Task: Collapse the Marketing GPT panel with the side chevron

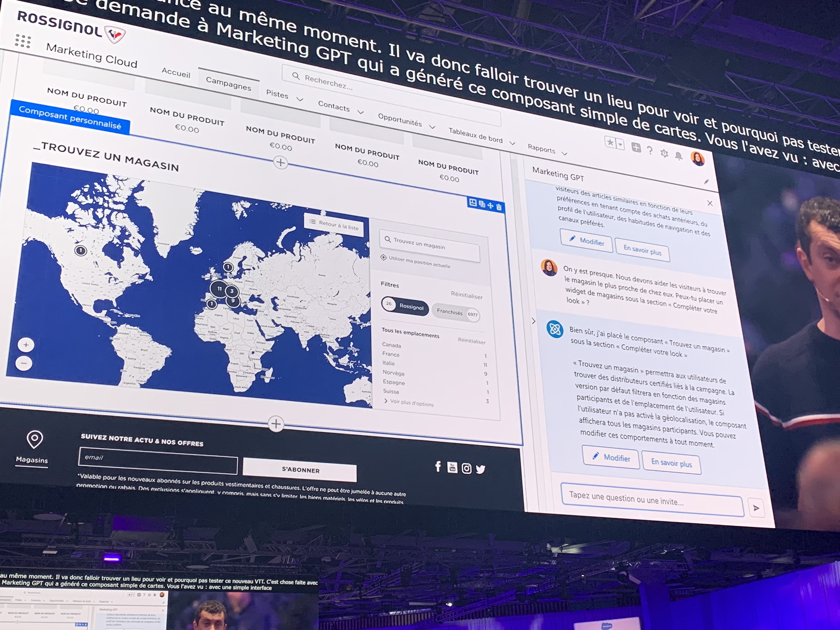Action: pos(533,321)
